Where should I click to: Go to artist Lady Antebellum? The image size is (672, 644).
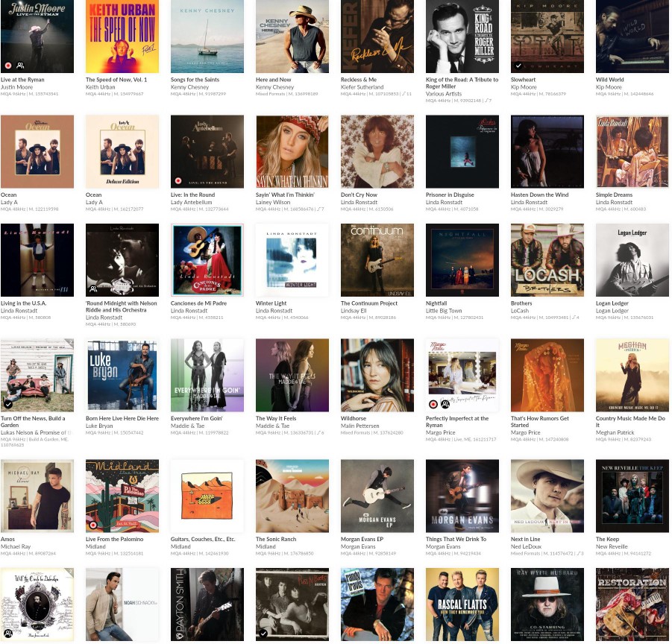pos(191,202)
